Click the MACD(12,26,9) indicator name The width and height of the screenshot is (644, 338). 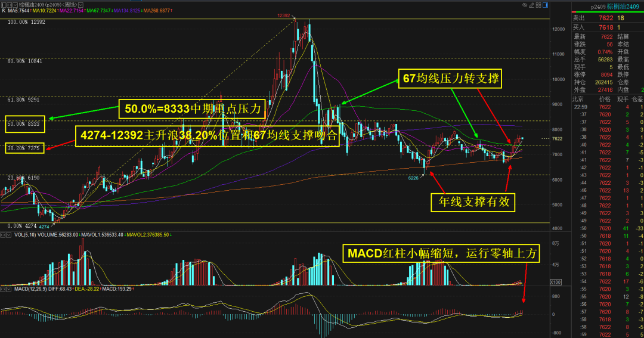pyautogui.click(x=30, y=289)
